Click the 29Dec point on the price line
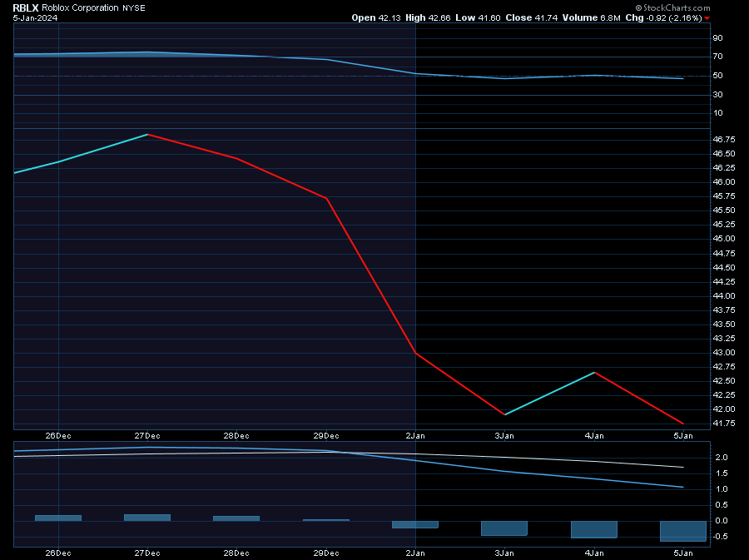 (327, 198)
